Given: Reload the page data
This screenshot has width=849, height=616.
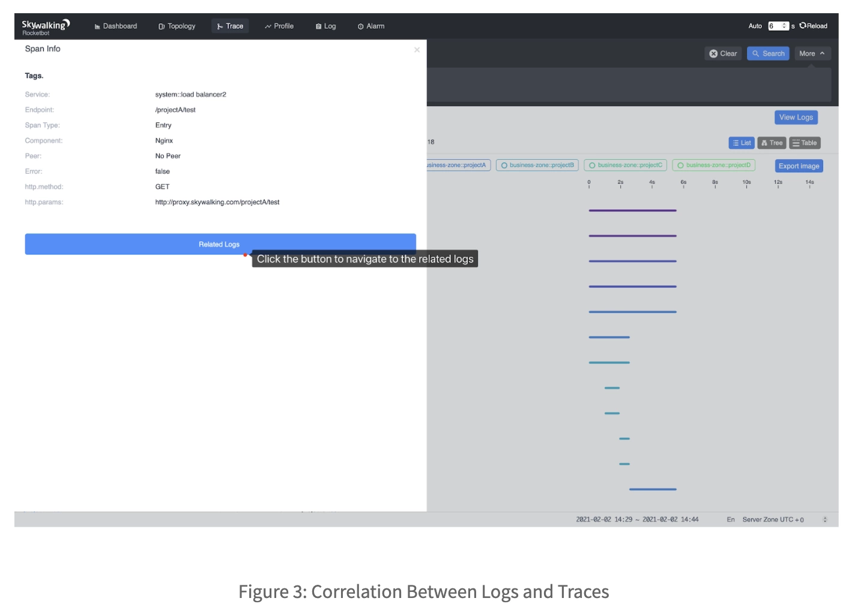Looking at the screenshot, I should click(x=814, y=26).
